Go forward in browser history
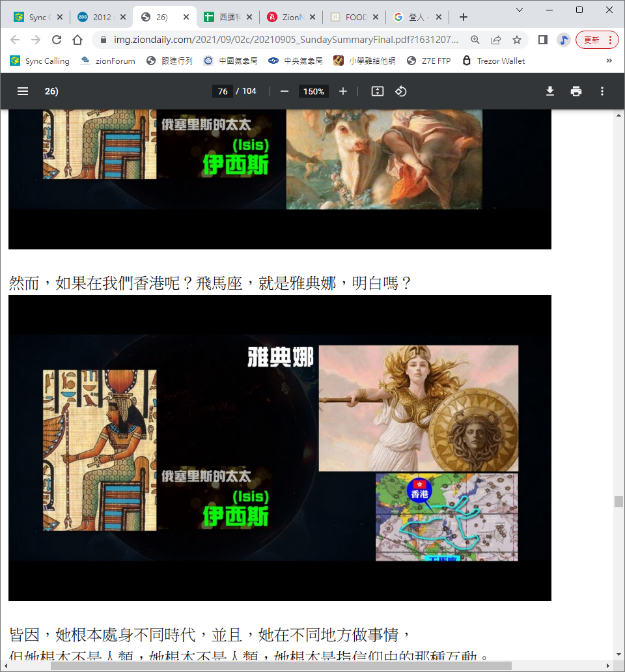The height and width of the screenshot is (672, 625). 36,40
